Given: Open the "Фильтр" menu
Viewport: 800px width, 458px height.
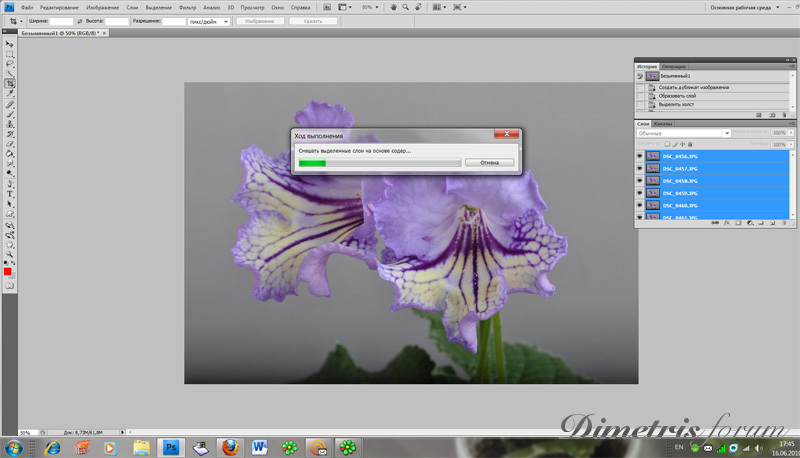Looking at the screenshot, I should click(x=187, y=7).
